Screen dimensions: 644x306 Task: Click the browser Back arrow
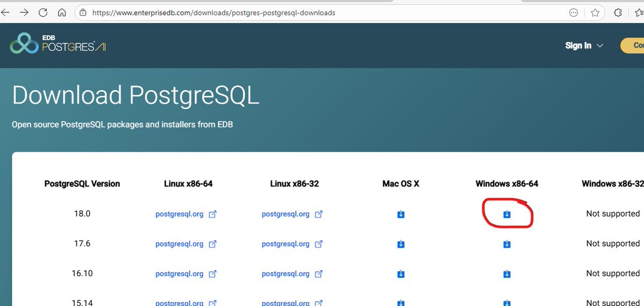tap(5, 12)
